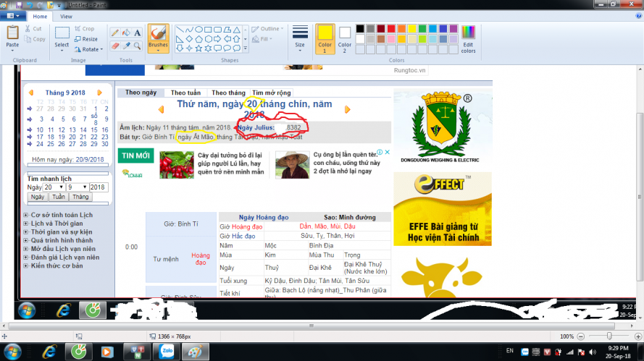Image resolution: width=644 pixels, height=361 pixels.
Task: Open the Brushes dropdown
Action: [158, 49]
